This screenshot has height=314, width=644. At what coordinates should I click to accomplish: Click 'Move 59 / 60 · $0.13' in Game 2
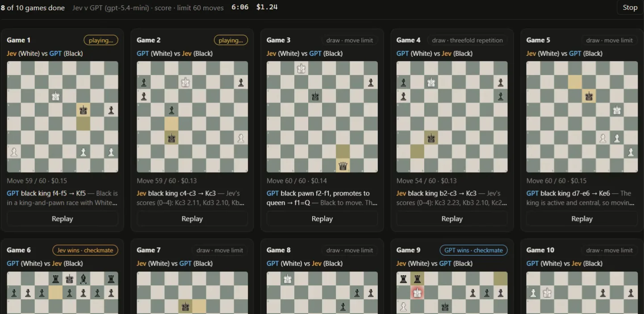(167, 181)
